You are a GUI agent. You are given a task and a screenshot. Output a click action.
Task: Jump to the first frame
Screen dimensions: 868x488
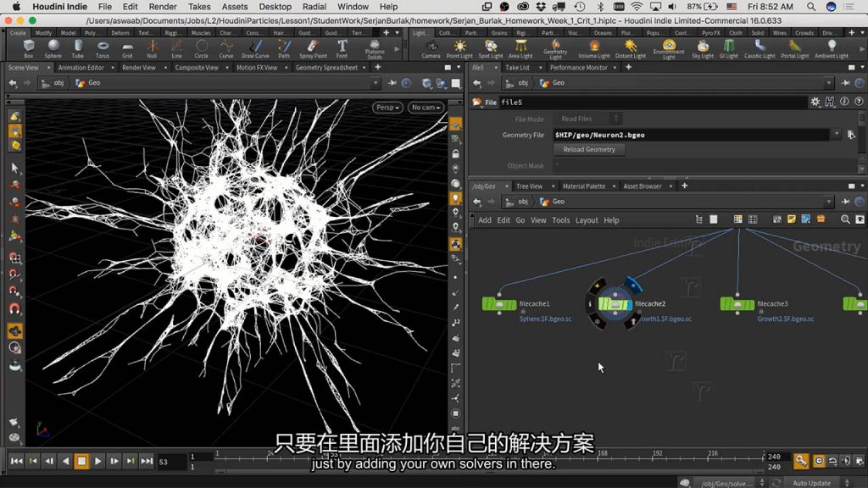click(17, 460)
